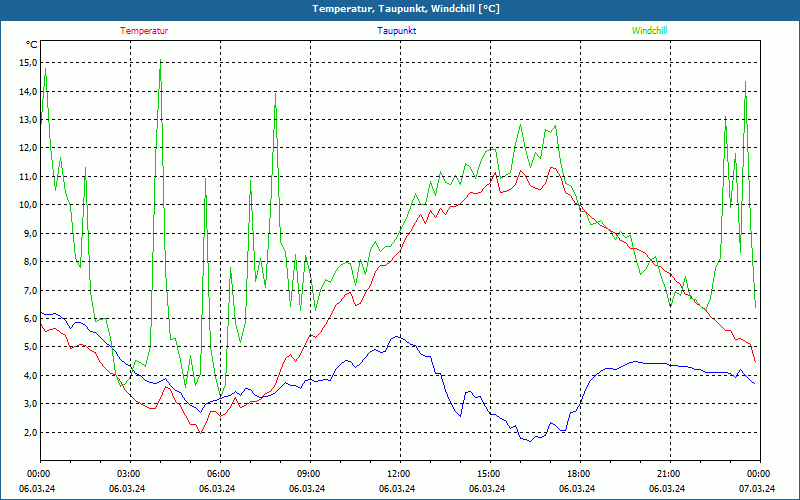Click the '03:00' time axis label
The width and height of the screenshot is (800, 500).
[x=131, y=474]
